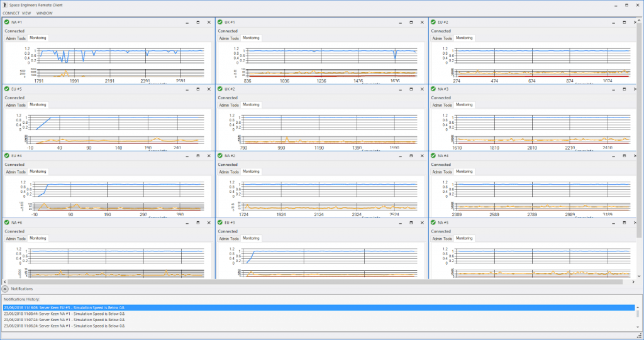Click the green status icon of UK #2
The image size is (644, 340).
219,89
